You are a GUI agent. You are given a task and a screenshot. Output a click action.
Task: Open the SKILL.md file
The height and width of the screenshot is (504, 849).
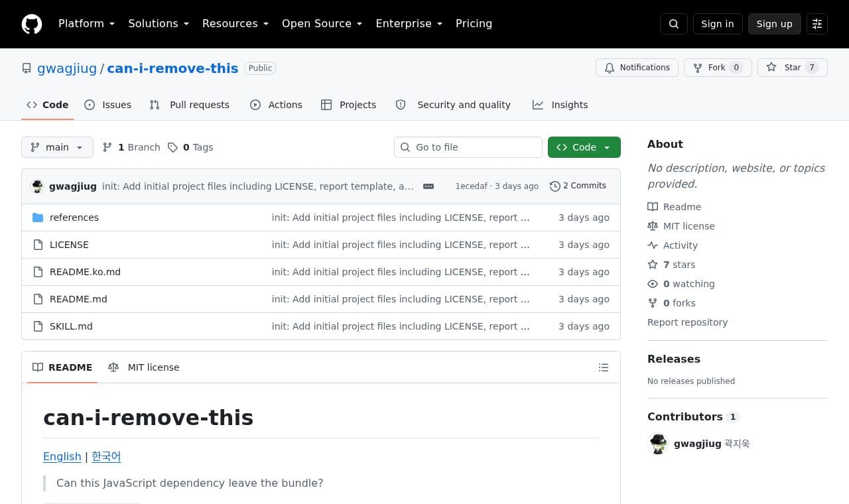click(71, 326)
